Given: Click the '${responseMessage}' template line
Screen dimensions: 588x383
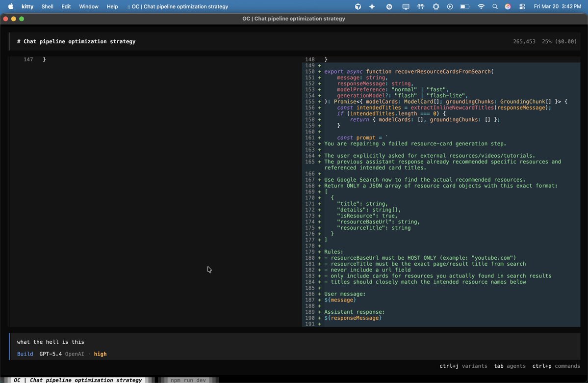Looking at the screenshot, I should 353,318.
